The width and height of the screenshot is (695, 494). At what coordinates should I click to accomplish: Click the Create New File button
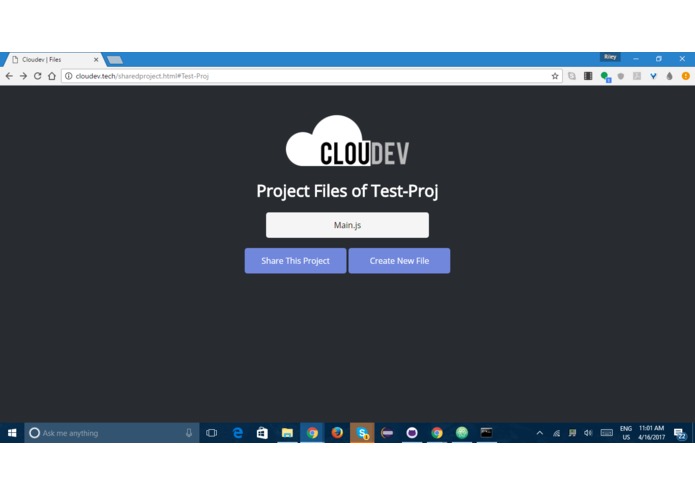click(399, 261)
